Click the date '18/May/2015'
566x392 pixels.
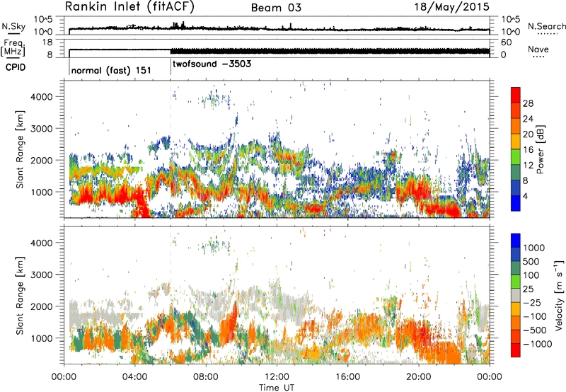tap(451, 7)
